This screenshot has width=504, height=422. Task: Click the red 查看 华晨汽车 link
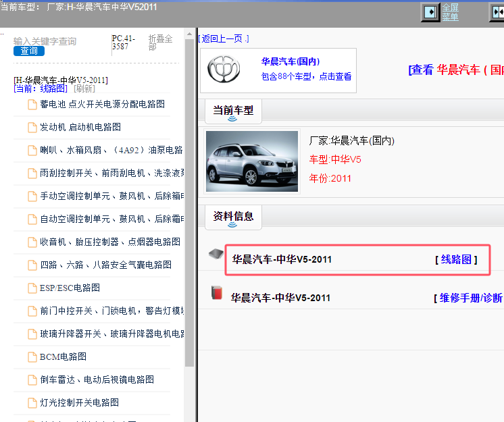click(456, 70)
